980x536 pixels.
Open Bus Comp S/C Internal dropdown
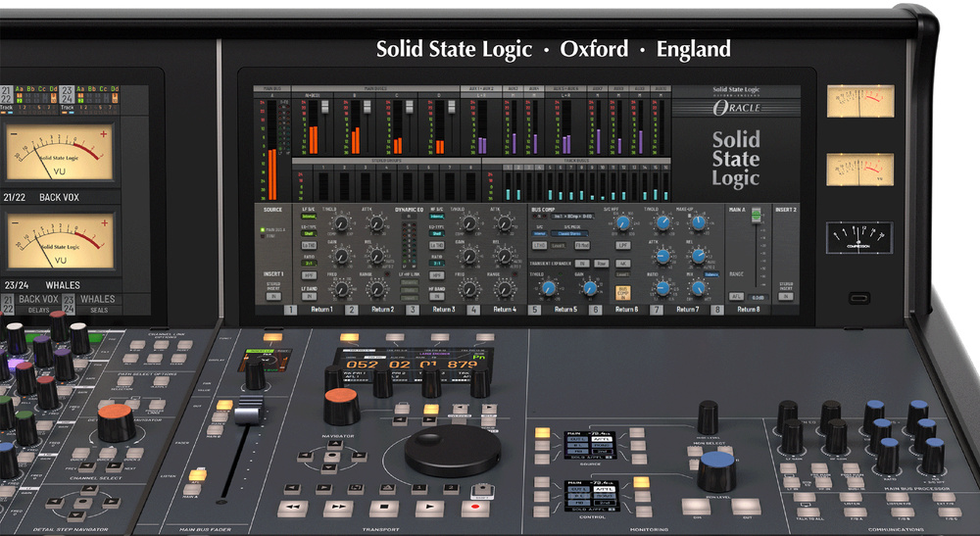point(540,233)
